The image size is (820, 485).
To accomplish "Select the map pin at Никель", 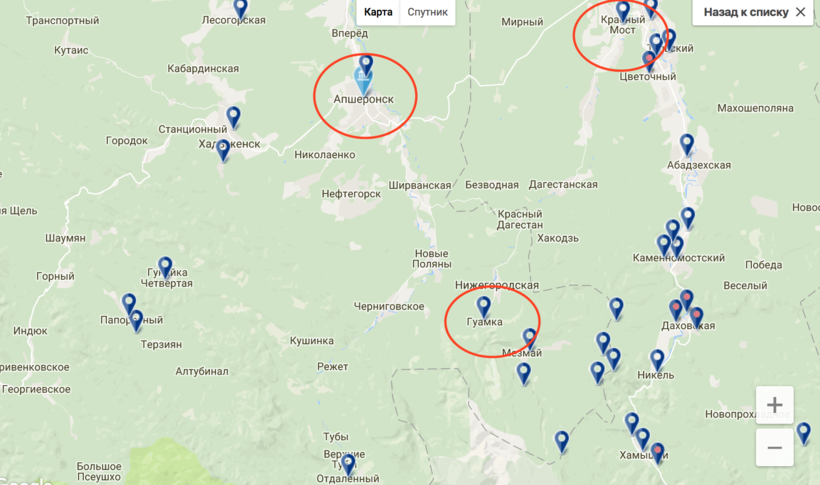I will 657,360.
